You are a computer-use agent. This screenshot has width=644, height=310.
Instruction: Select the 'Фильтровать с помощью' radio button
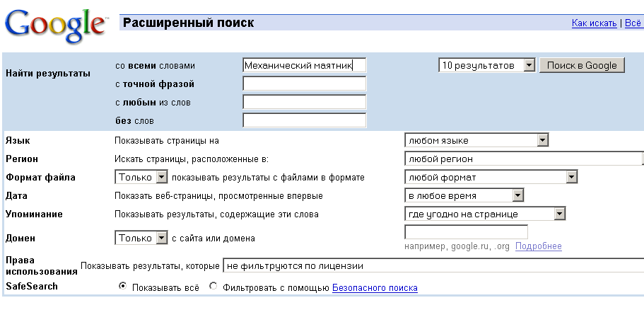click(213, 286)
